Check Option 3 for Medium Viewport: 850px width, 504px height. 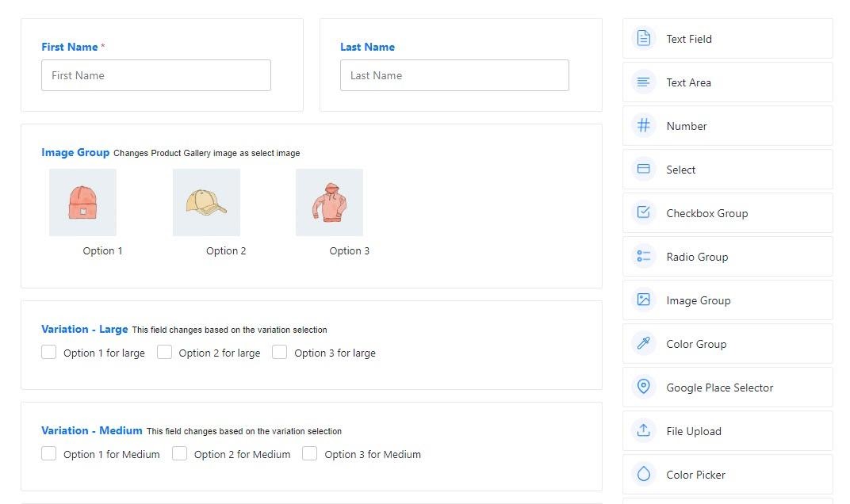tap(309, 453)
